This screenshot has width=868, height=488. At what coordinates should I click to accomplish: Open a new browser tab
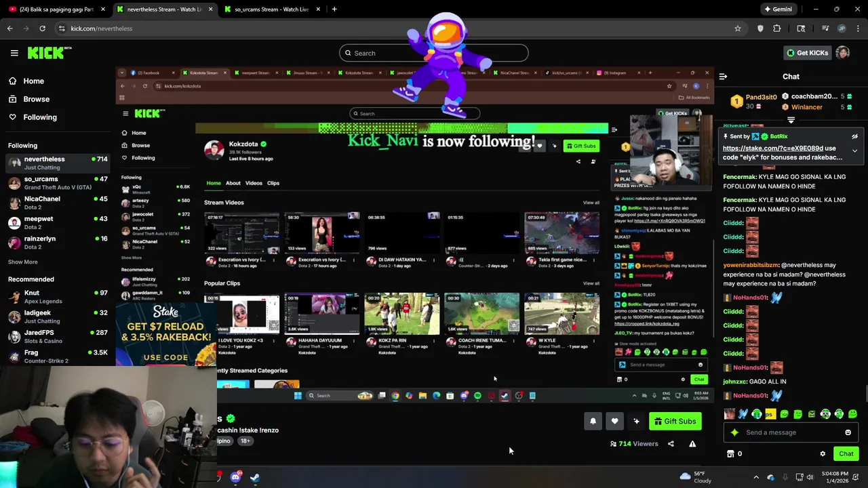[334, 9]
